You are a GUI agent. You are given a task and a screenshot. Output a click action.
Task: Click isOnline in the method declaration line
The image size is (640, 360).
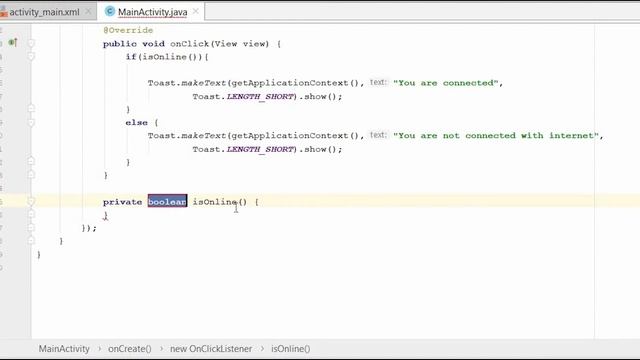pos(215,202)
